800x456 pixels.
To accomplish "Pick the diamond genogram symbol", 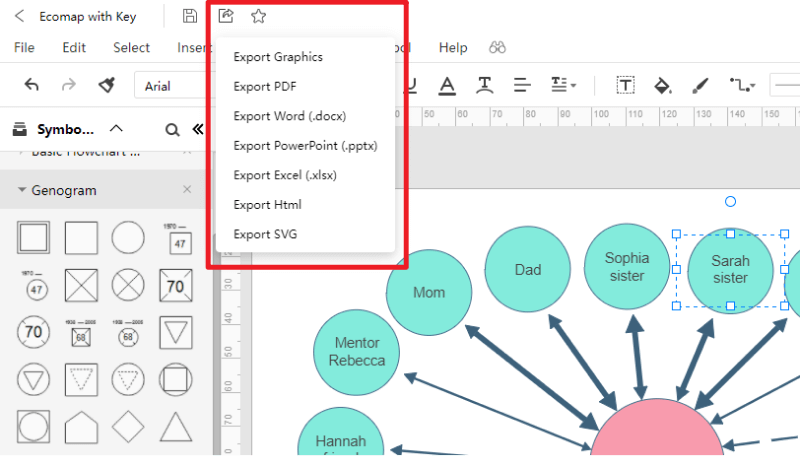I will click(x=128, y=426).
